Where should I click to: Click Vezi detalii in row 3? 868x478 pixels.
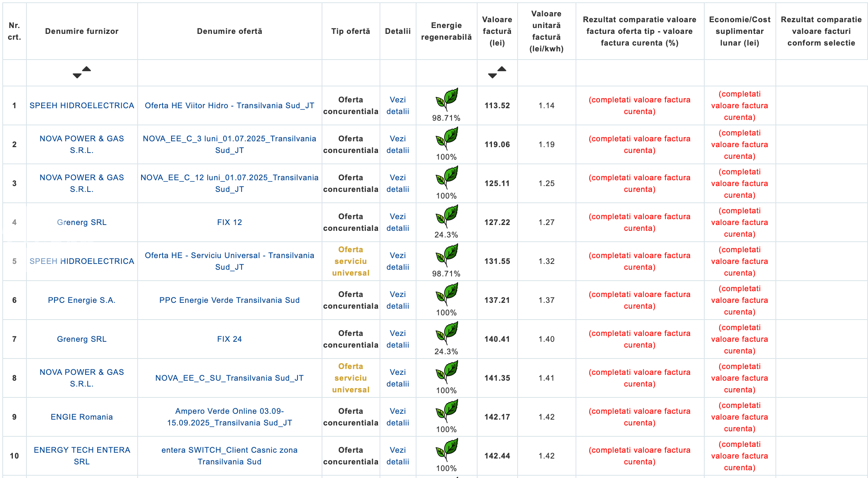point(398,183)
